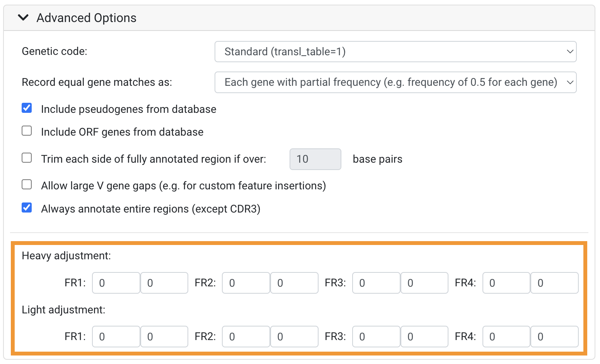Click the base pairs trim value field
The image size is (600, 364).
315,159
